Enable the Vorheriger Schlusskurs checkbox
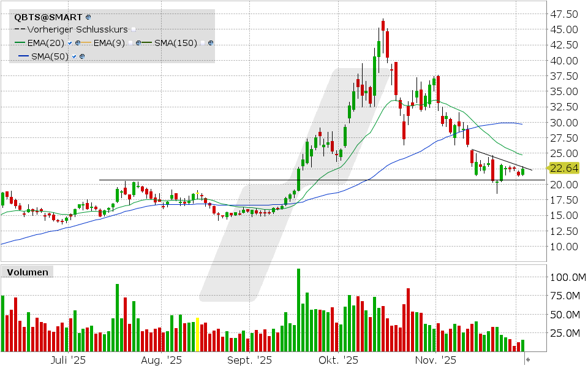Viewport: 588px width, 368px height. coord(133,29)
